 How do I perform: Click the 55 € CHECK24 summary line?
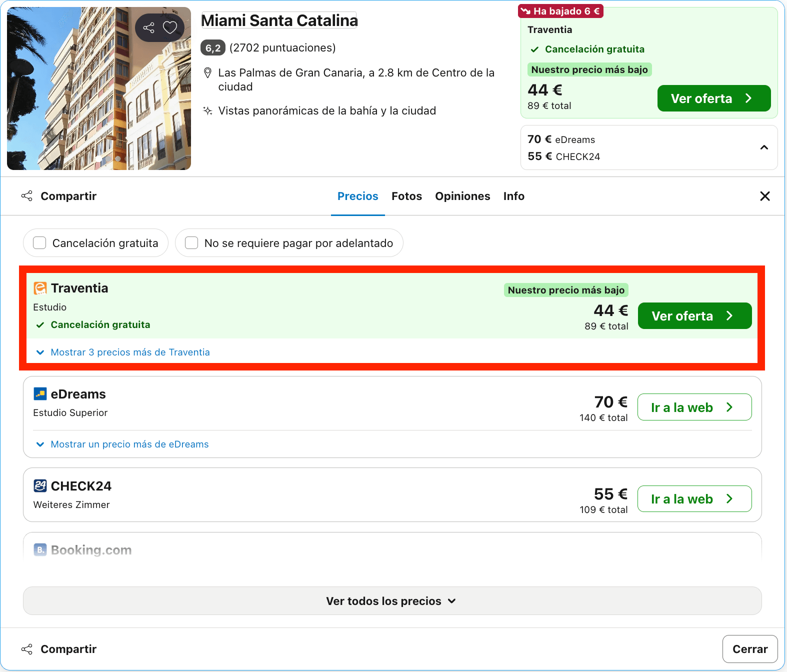click(x=563, y=156)
